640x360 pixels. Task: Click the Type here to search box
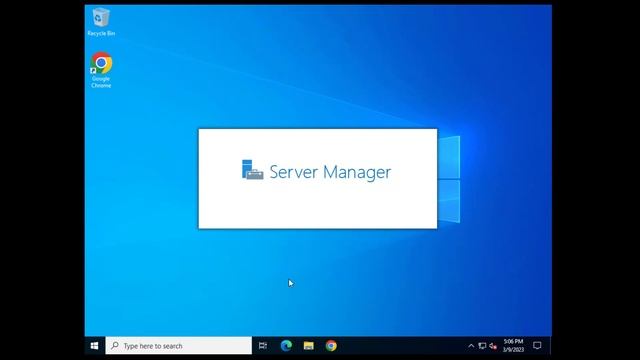point(179,346)
